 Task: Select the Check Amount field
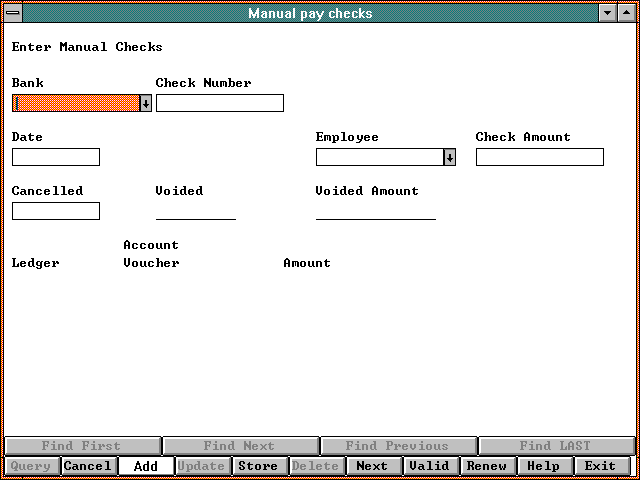(539, 157)
